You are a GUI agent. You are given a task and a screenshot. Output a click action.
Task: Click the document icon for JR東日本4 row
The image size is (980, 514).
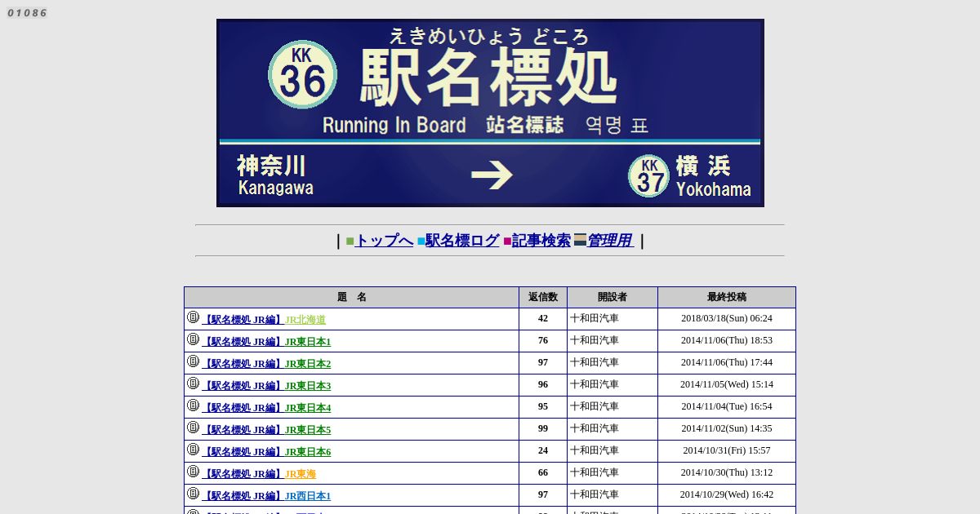click(193, 405)
